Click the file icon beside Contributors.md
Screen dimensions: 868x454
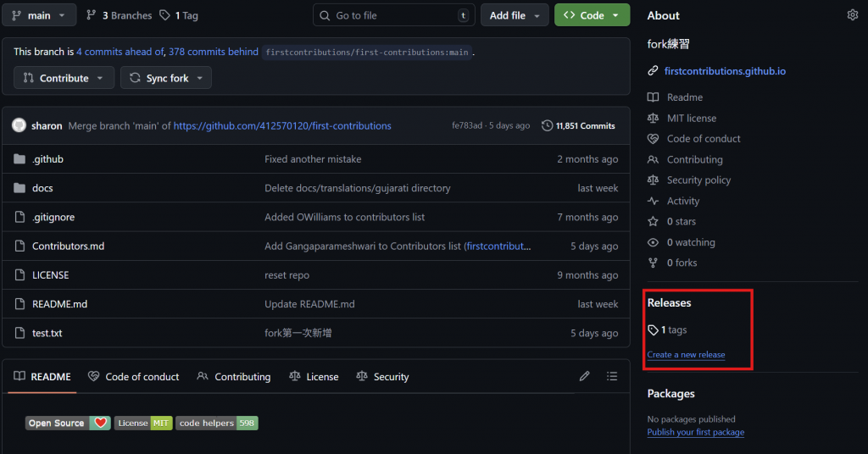click(x=19, y=246)
